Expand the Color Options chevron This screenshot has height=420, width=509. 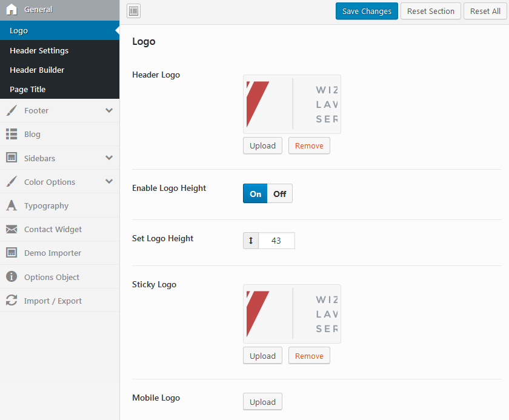pos(109,182)
